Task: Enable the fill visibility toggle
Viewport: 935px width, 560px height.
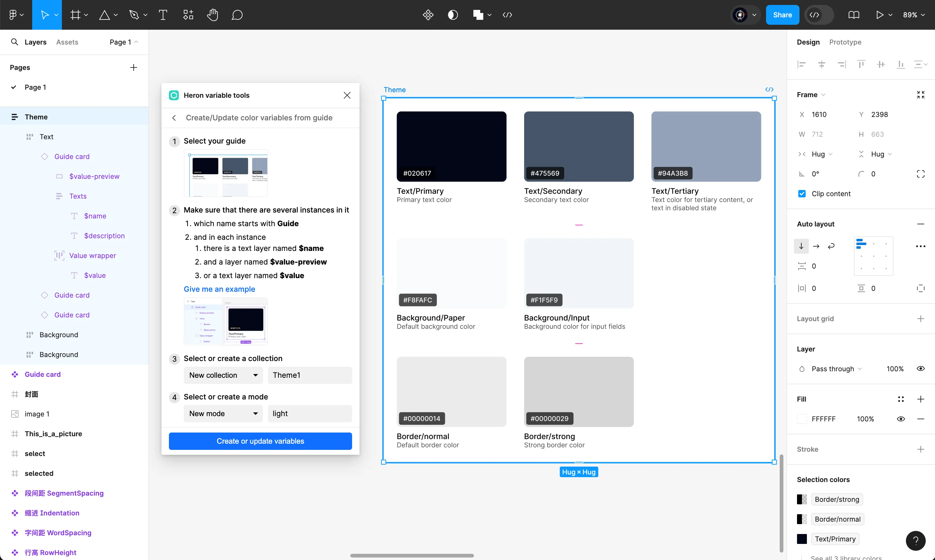Action: tap(902, 419)
